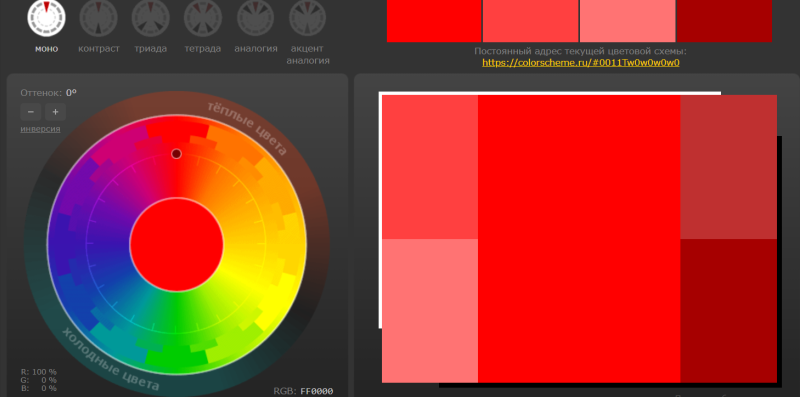Click the red center circle of wheel

click(177, 245)
